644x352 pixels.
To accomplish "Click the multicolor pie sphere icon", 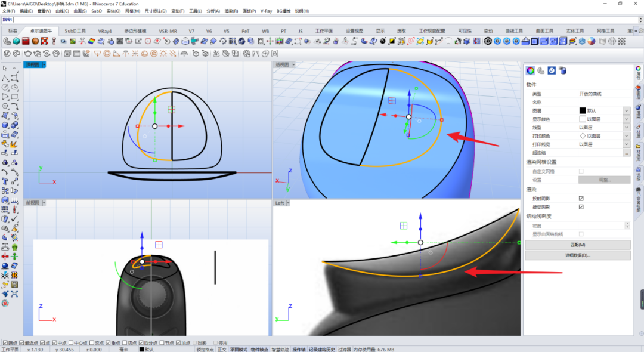I will click(592, 41).
